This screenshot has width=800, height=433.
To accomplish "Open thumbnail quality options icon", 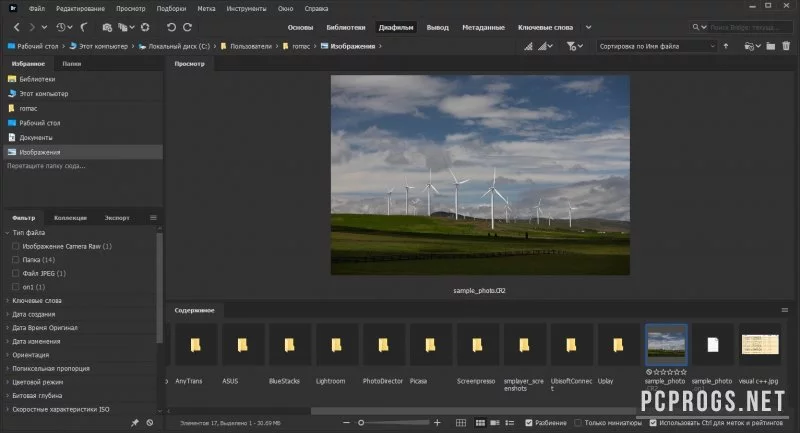I will point(545,46).
